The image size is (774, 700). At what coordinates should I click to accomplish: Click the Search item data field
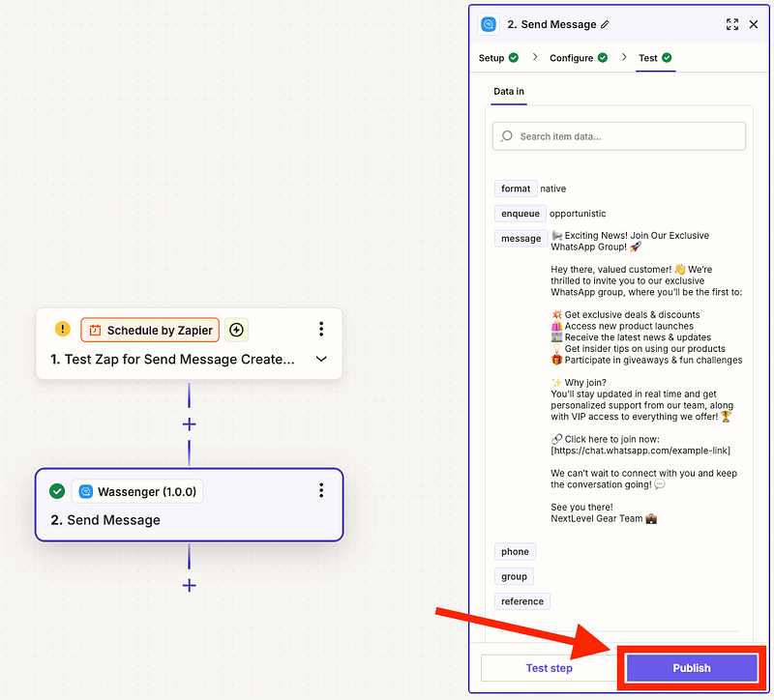click(619, 136)
